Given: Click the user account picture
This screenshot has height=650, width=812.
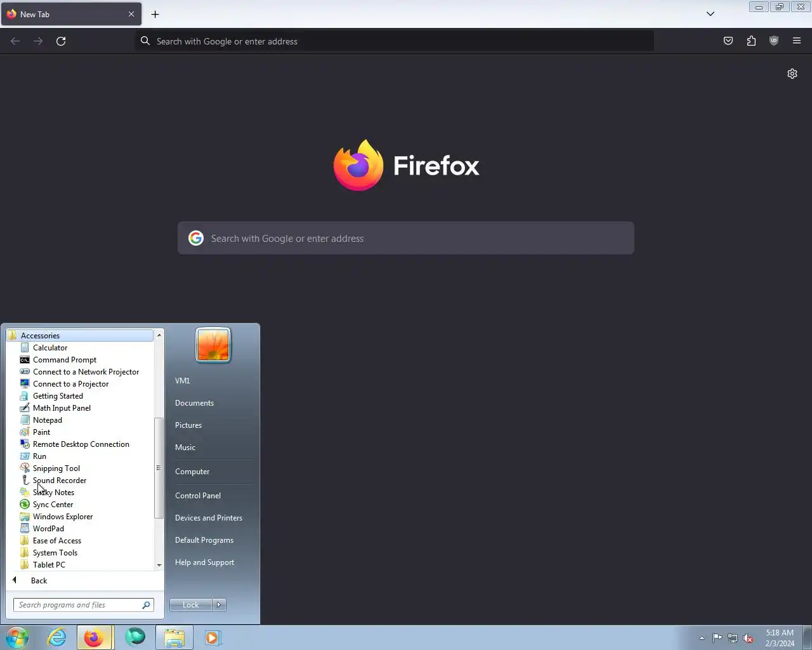Looking at the screenshot, I should click(x=213, y=345).
